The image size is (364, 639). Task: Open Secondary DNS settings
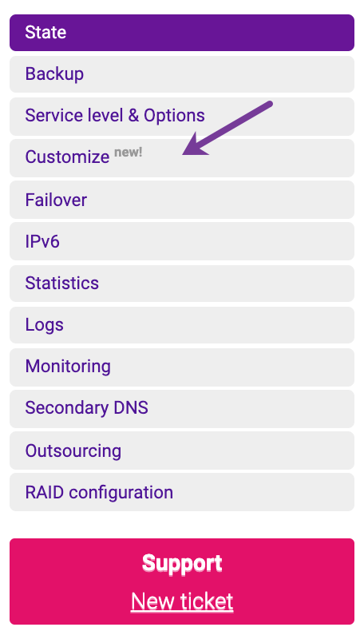(182, 408)
